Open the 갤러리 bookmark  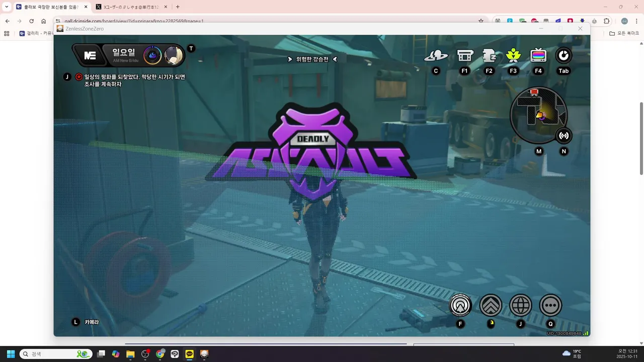click(36, 34)
